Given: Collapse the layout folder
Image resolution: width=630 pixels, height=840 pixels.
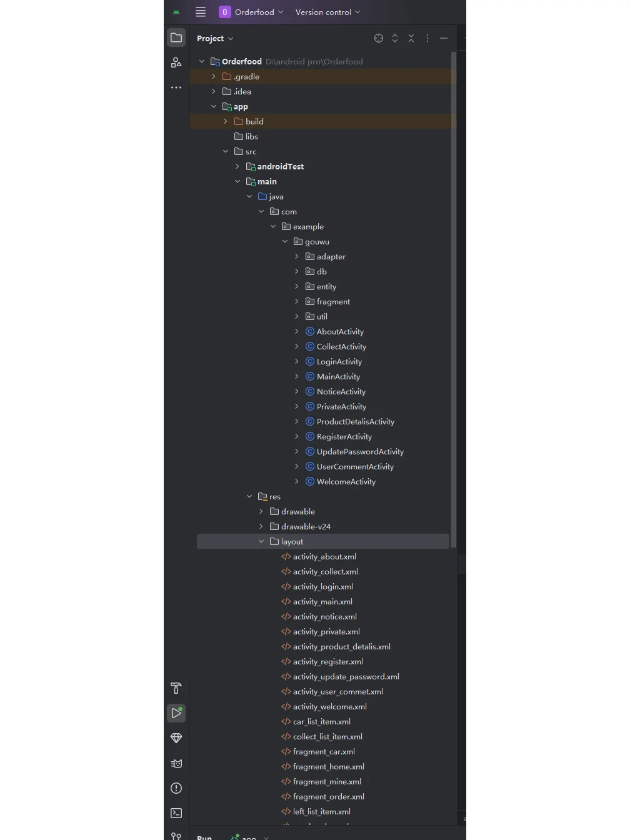Looking at the screenshot, I should point(261,541).
